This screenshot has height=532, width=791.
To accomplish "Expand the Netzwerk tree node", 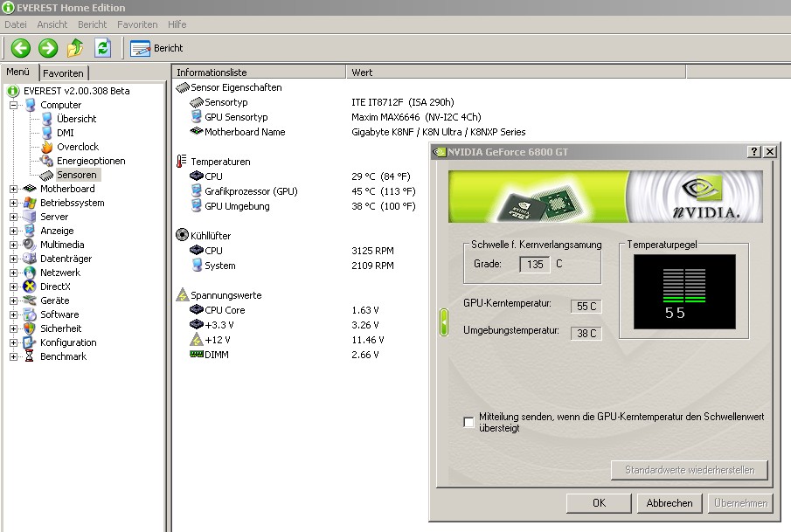I will pyautogui.click(x=13, y=273).
